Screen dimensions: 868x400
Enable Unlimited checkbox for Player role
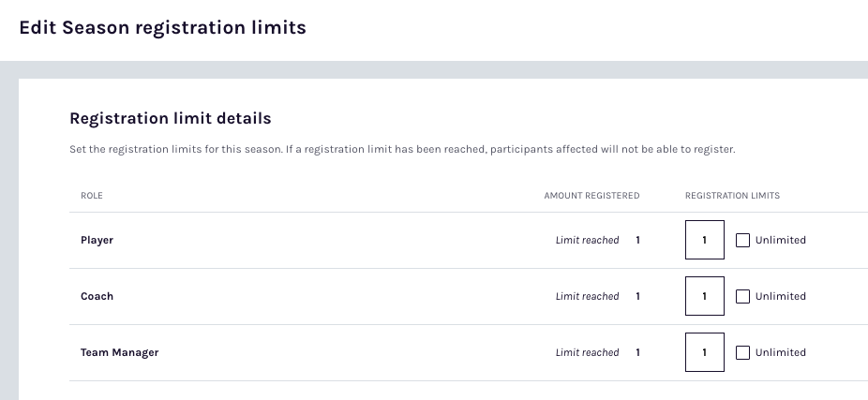[742, 240]
